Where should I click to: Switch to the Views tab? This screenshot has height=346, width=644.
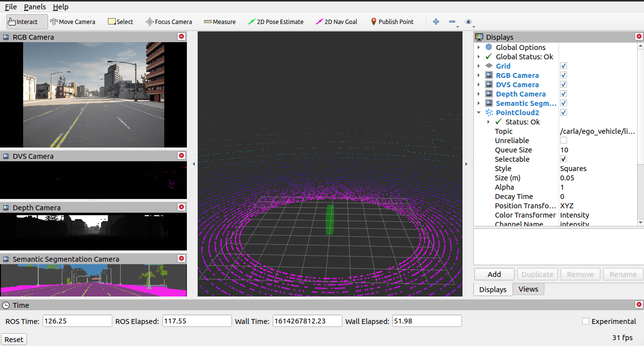(528, 289)
